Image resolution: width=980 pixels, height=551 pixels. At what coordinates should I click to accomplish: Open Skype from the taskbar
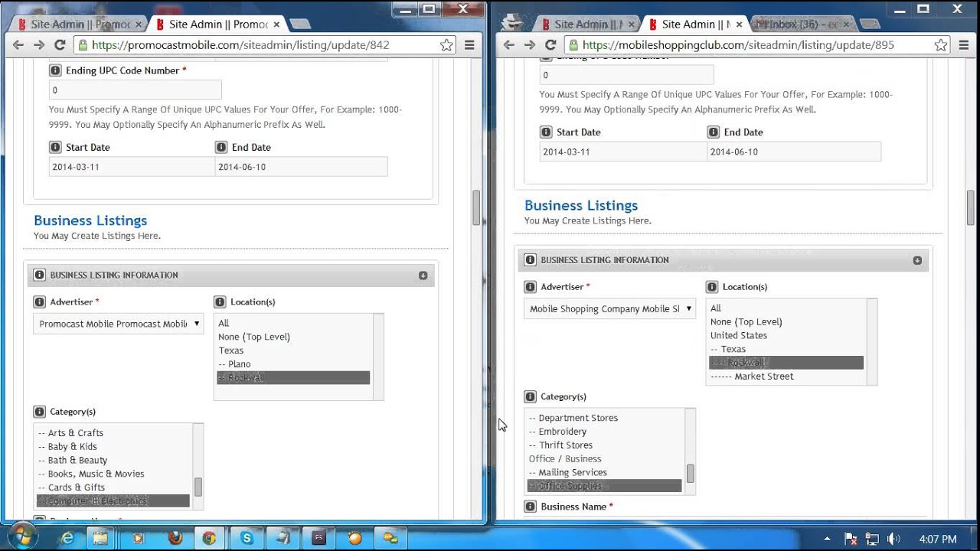pyautogui.click(x=247, y=538)
